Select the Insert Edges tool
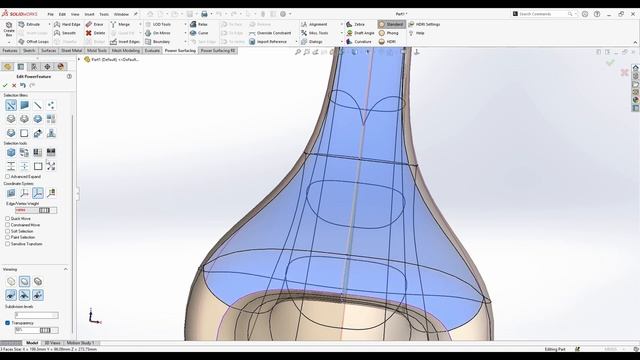This screenshot has width=640, height=360. (x=125, y=42)
